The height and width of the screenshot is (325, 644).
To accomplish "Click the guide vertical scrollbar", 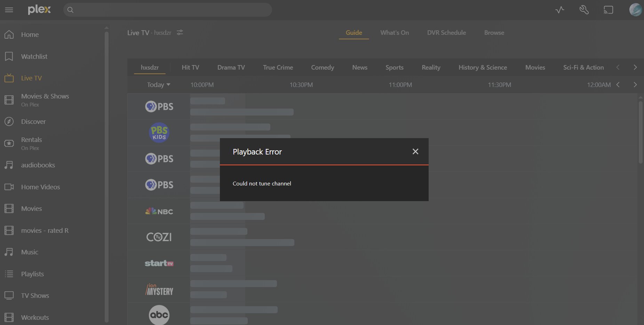I will pyautogui.click(x=641, y=132).
